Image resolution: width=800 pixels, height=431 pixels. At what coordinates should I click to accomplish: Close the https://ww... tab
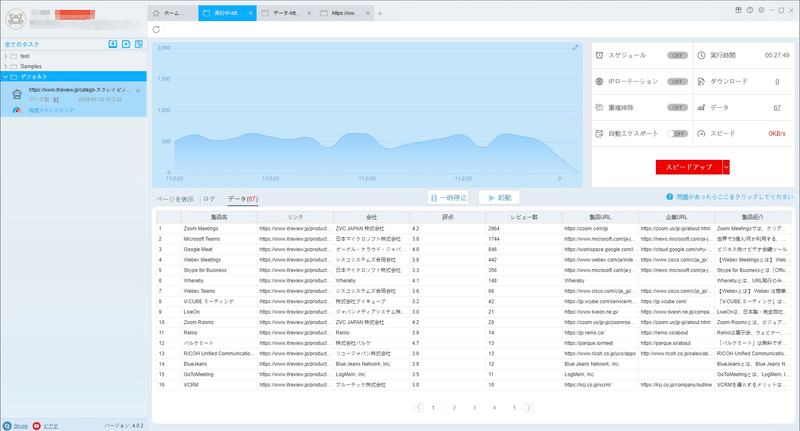[x=368, y=13]
